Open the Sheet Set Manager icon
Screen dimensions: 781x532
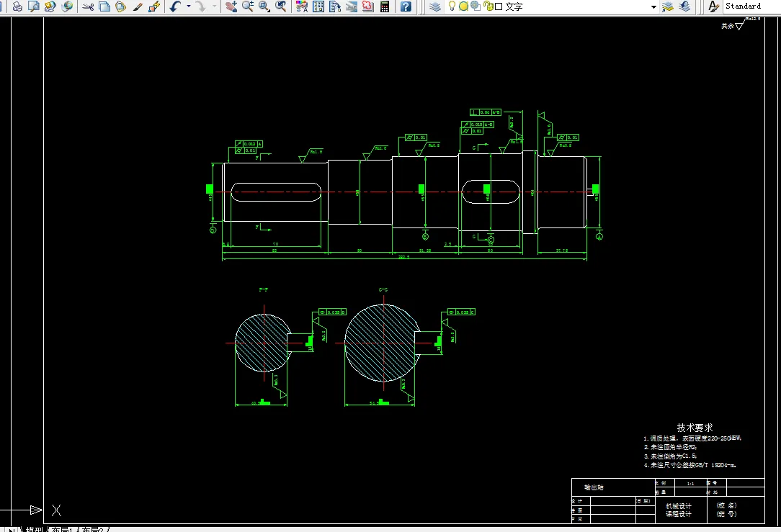click(x=352, y=6)
